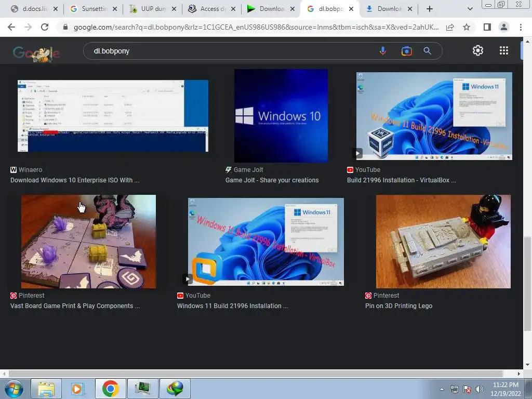Open the Windows 10 Game Jolt image

(281, 116)
